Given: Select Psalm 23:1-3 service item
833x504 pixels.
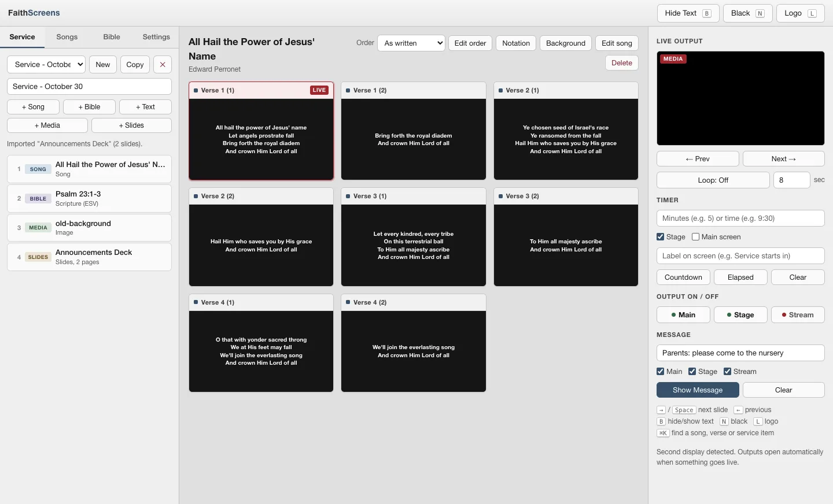Looking at the screenshot, I should coord(89,198).
